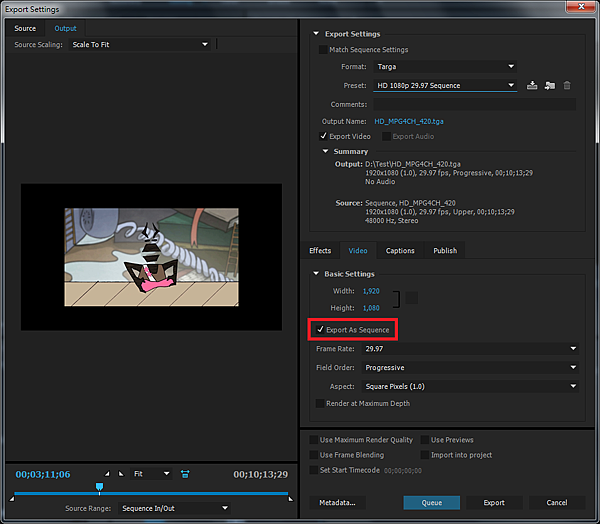
Task: Click the playhead on the preview timeline
Action: click(x=99, y=486)
